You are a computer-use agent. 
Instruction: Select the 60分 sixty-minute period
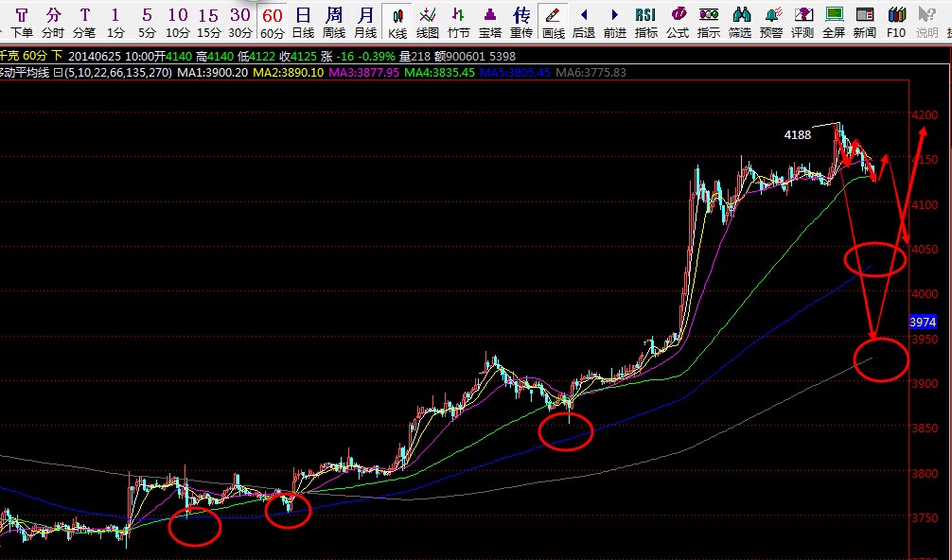tap(272, 23)
